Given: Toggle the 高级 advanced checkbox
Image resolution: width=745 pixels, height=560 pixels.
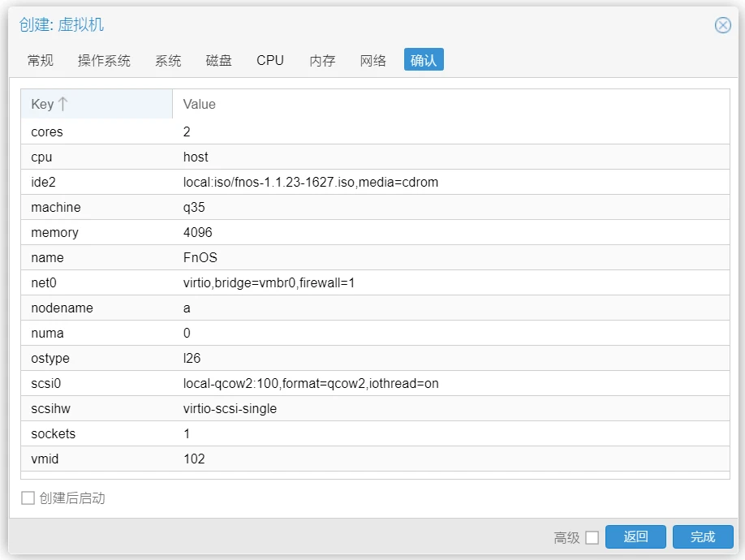Looking at the screenshot, I should 592,537.
